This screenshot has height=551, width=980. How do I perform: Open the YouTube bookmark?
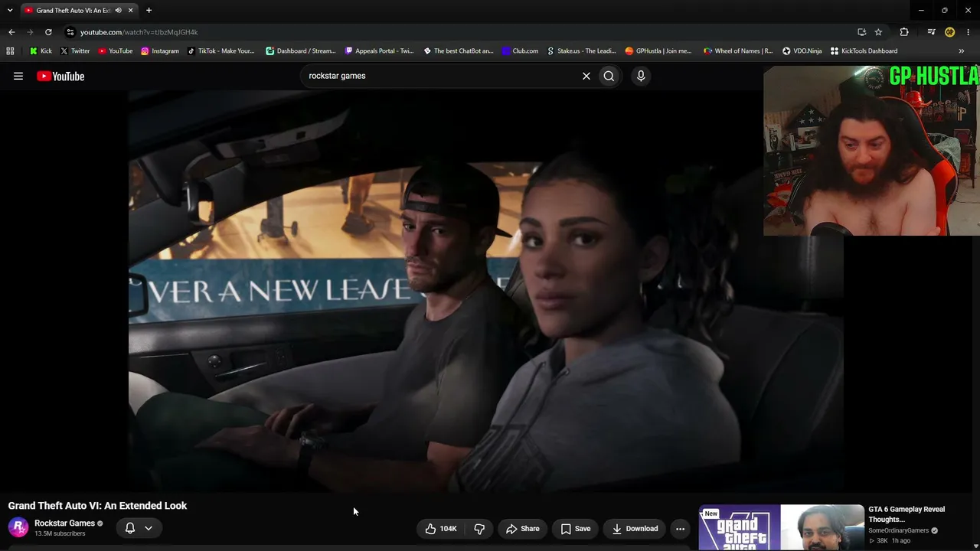[x=115, y=51]
